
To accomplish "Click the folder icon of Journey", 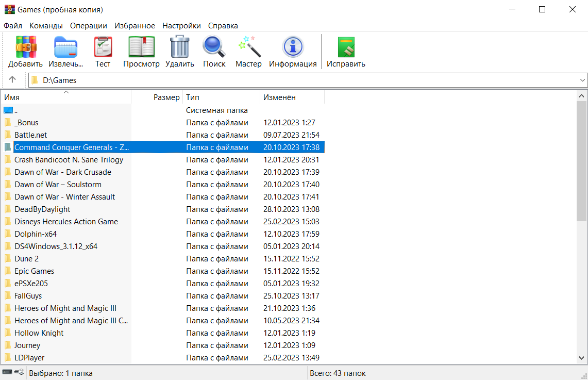I will [8, 345].
